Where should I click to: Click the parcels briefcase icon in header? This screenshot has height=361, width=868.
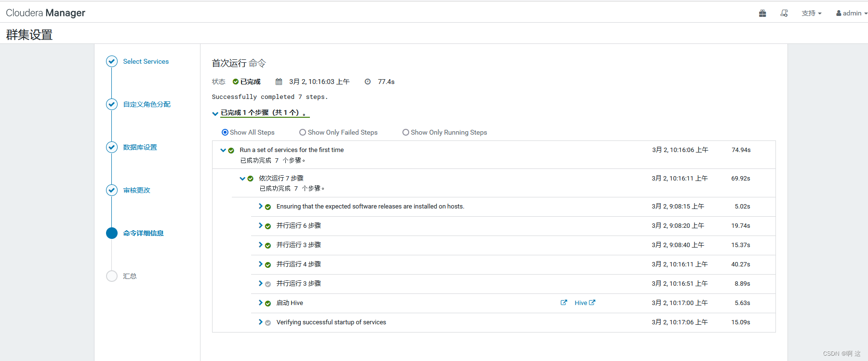(x=762, y=14)
